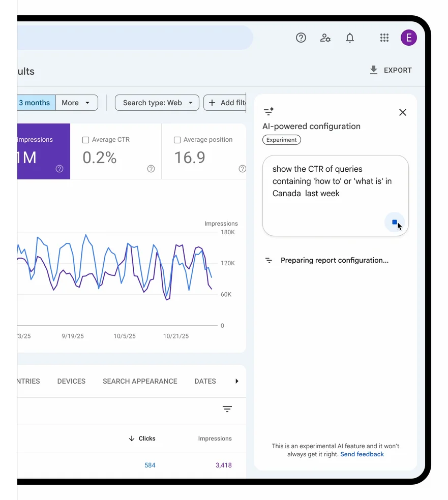This screenshot has width=448, height=500.
Task: Stop the AI prompt generation
Action: [x=395, y=223]
